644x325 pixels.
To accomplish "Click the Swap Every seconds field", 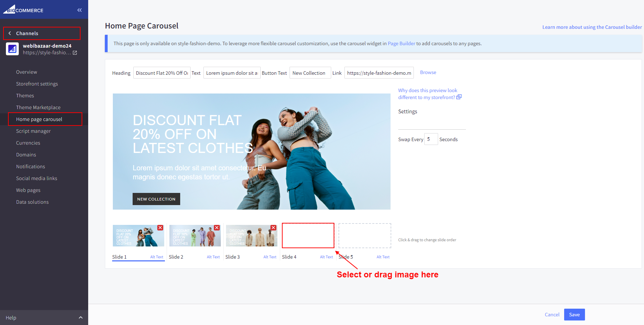I will [430, 139].
